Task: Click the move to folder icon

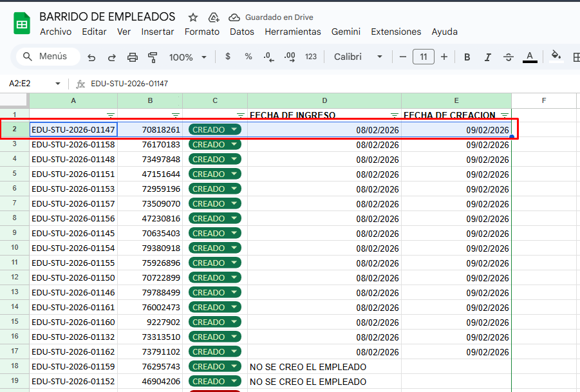Action: click(x=214, y=17)
